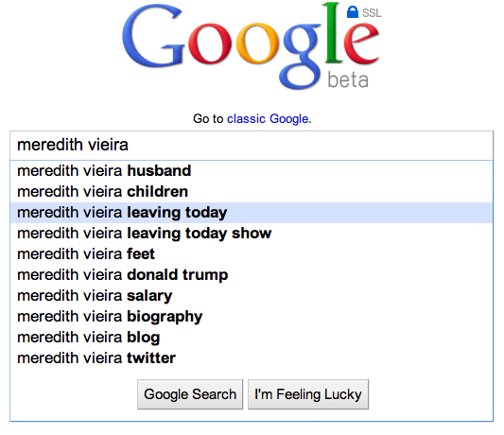
Task: Select suggestion meredith vieira husband
Action: tap(252, 171)
